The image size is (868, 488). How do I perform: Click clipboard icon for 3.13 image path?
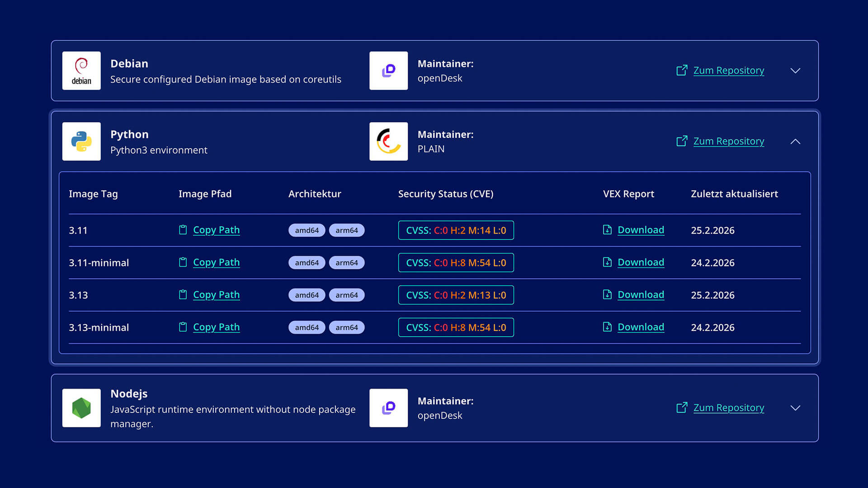click(183, 295)
